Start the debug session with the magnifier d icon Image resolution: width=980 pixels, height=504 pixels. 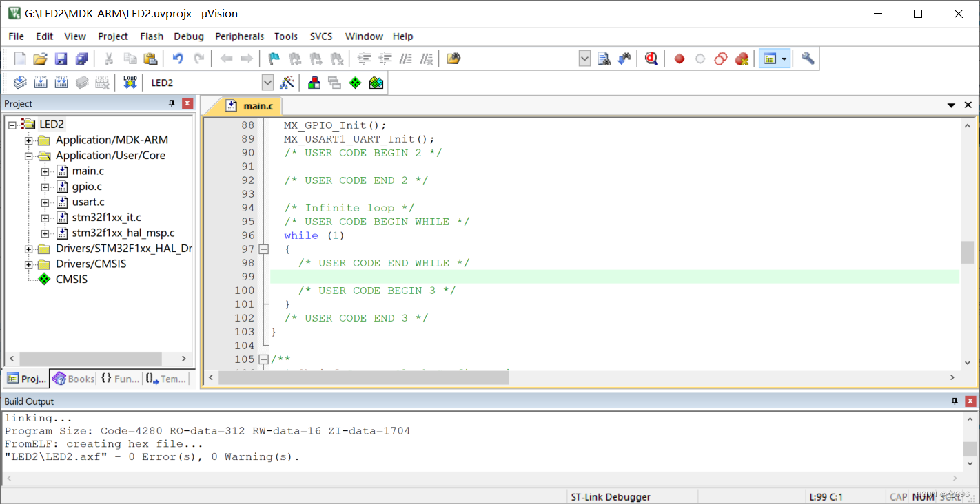click(x=651, y=59)
